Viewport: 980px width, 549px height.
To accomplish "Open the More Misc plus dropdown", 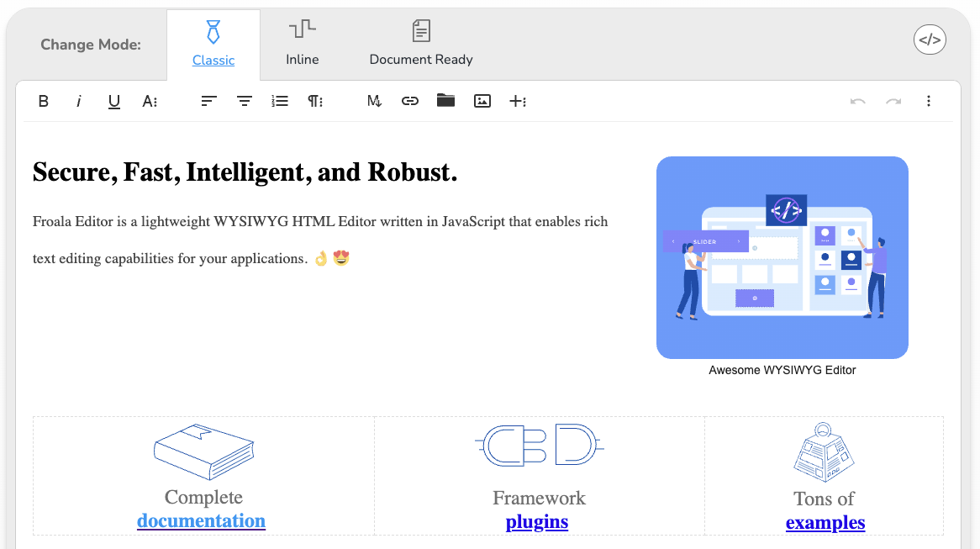I will pyautogui.click(x=518, y=101).
